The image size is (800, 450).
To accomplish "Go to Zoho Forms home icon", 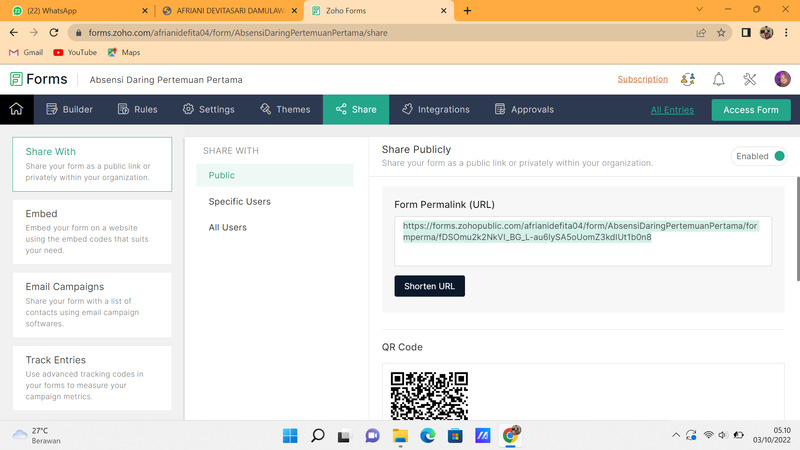I will (x=16, y=109).
